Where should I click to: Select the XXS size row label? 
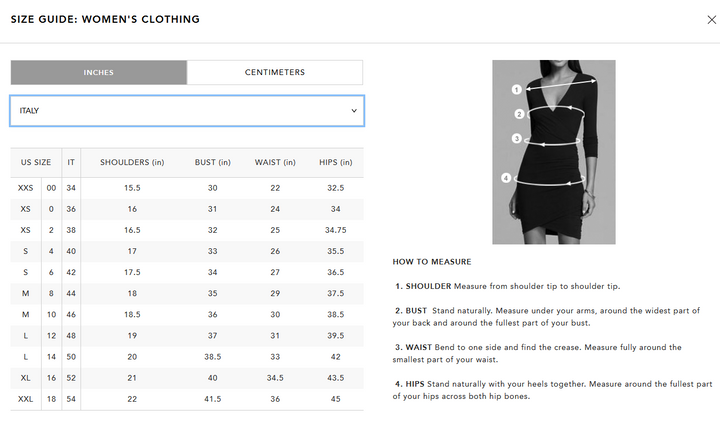26,188
